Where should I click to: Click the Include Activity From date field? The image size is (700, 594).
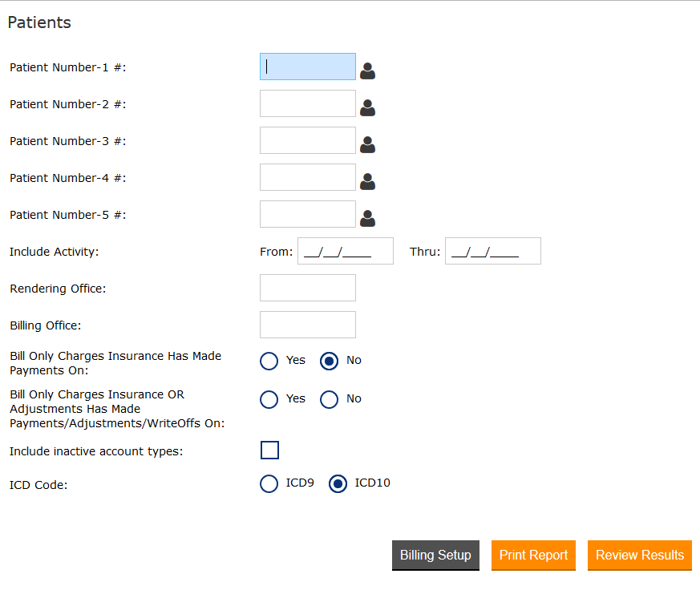pyautogui.click(x=346, y=251)
